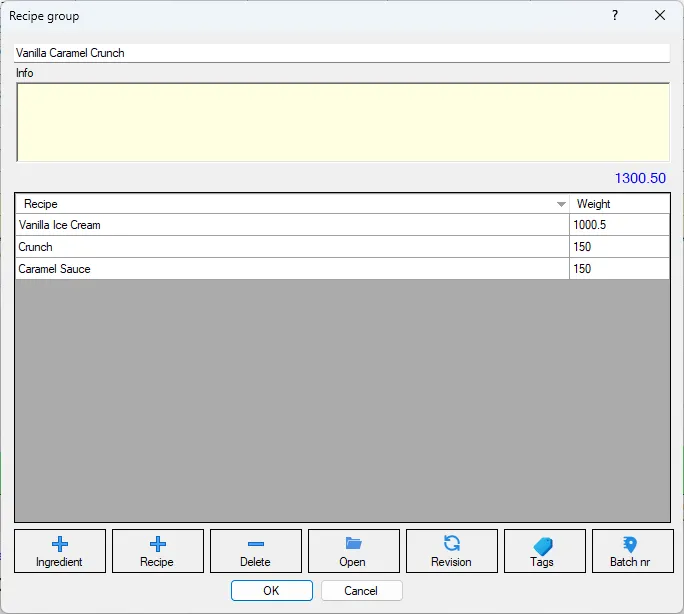The image size is (684, 614).
Task: Click the question mark help icon
Action: pos(615,16)
